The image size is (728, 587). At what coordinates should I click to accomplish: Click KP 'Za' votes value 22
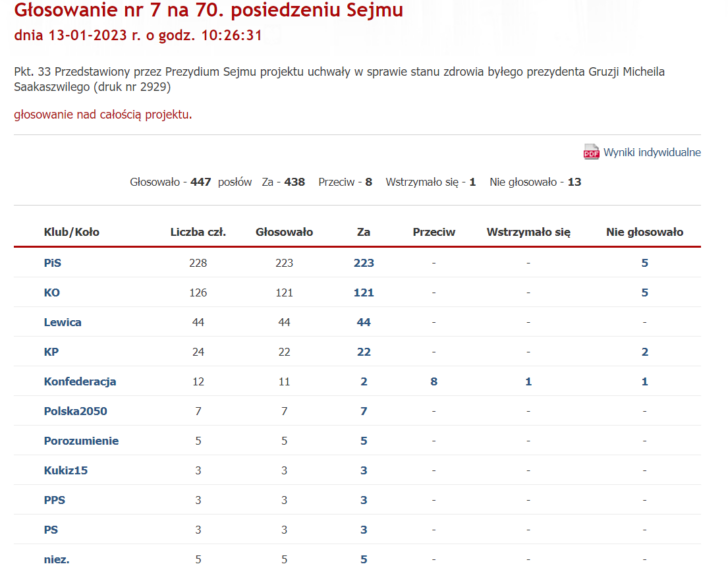(x=364, y=352)
